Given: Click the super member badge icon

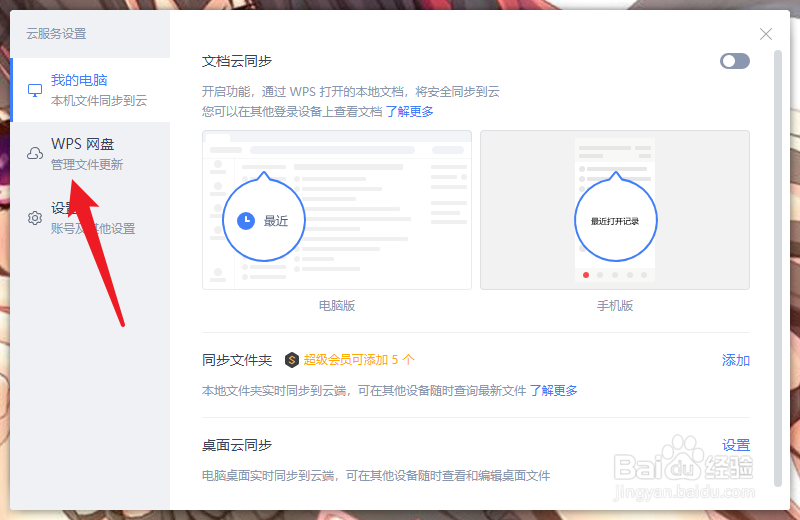Looking at the screenshot, I should tap(291, 360).
